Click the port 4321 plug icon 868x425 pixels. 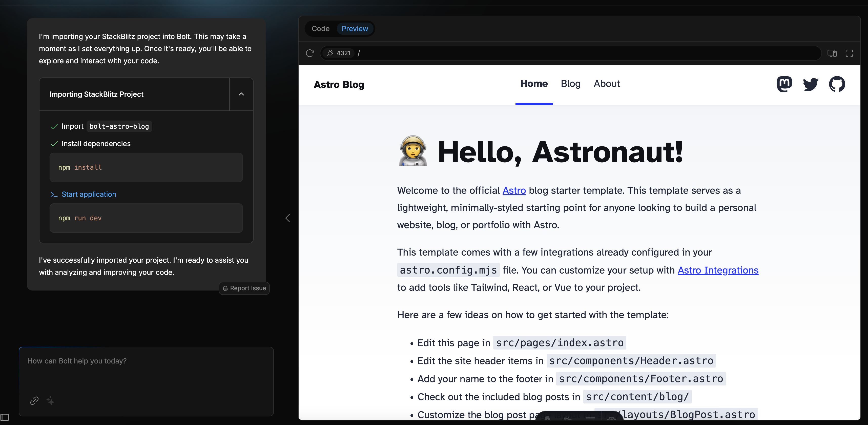pos(330,53)
